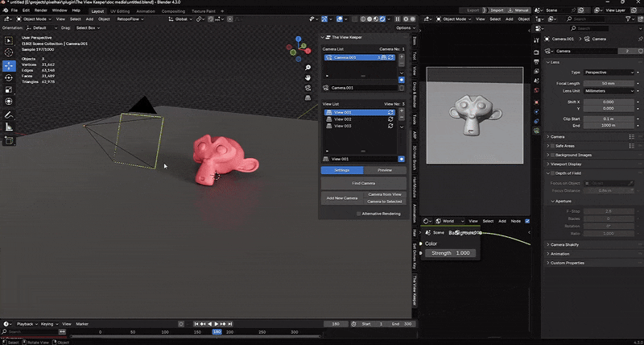The width and height of the screenshot is (644, 345).
Task: Open the Output properties tab icon
Action: coord(536,62)
